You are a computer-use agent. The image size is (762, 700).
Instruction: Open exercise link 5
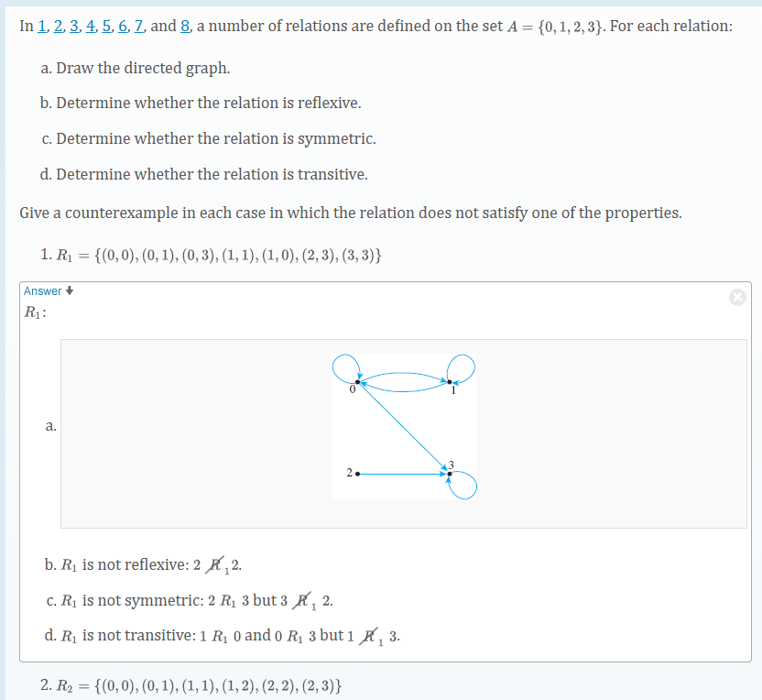coord(106,26)
